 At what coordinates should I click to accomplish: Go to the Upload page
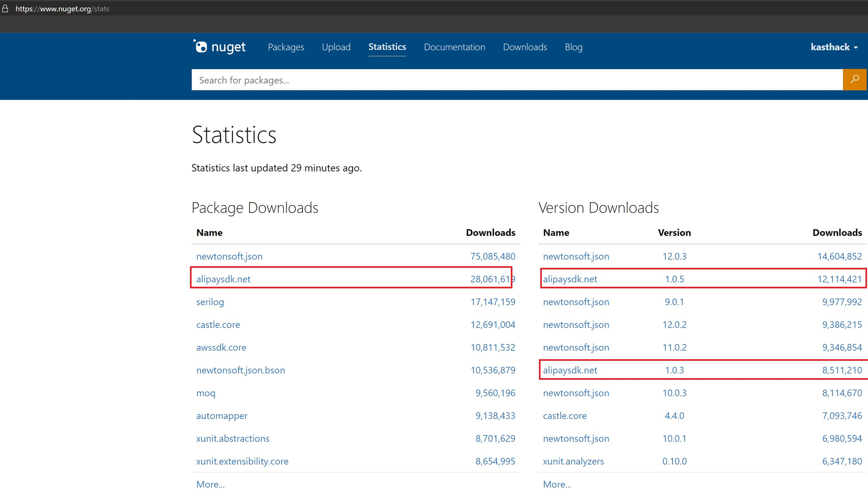coord(336,47)
